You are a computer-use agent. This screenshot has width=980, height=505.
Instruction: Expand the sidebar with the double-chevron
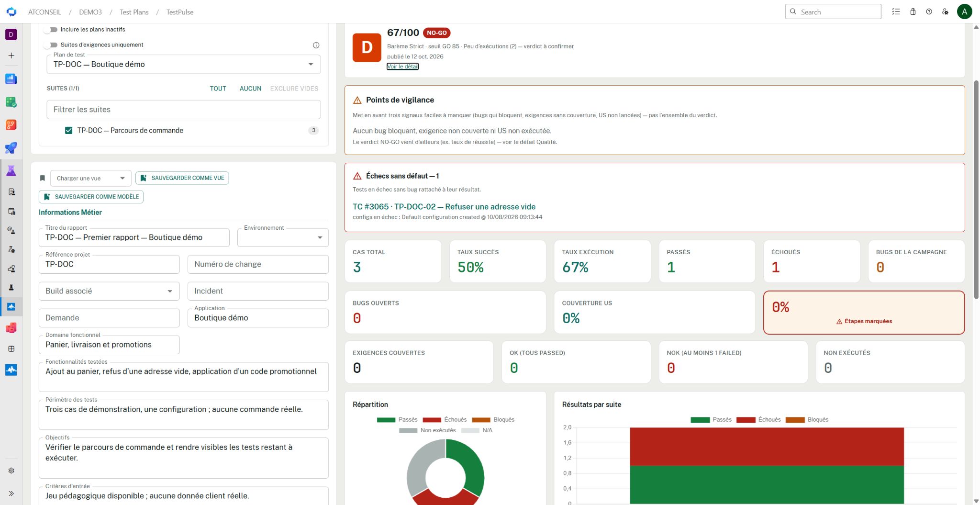[11, 494]
